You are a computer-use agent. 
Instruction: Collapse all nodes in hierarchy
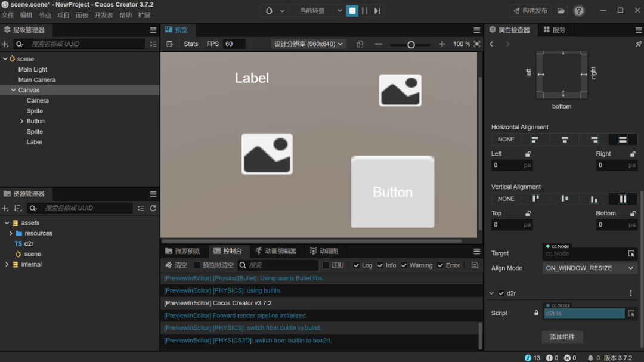pos(153,44)
